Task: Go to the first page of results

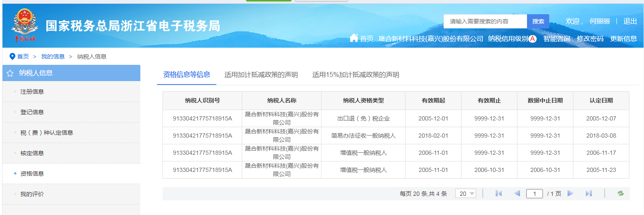Action: 498,193
